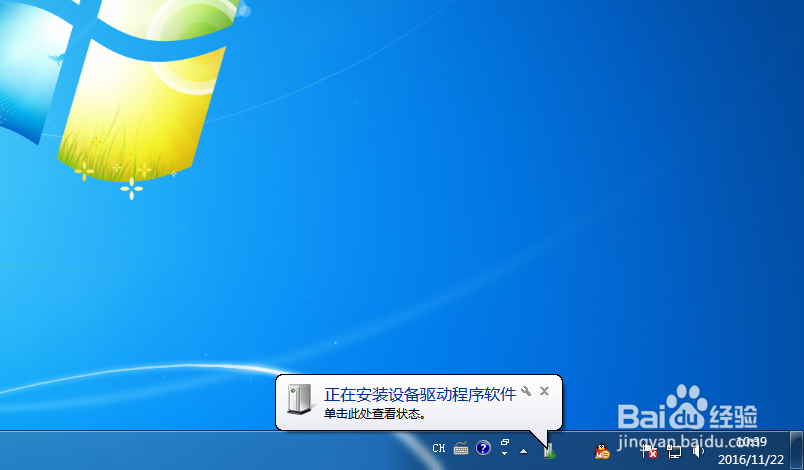
Task: Click the Show desktop button
Action: [x=796, y=450]
